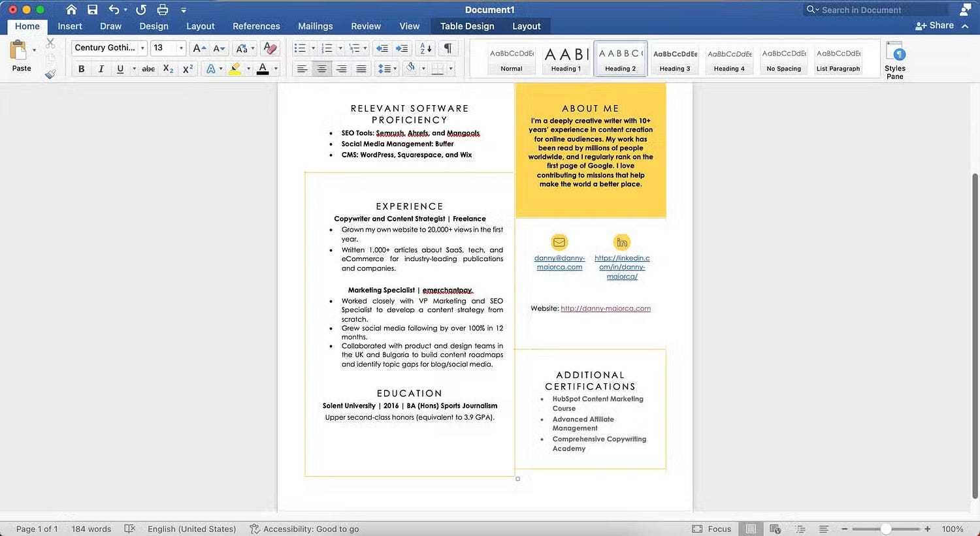Toggle Italic formatting
980x536 pixels.
[x=101, y=69]
